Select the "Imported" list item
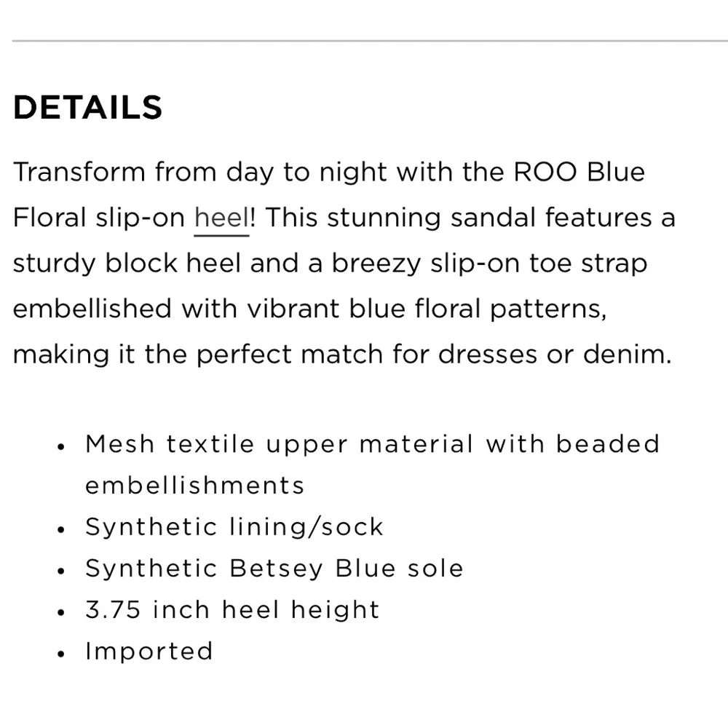Screen dimensions: 728x728 pos(149,651)
